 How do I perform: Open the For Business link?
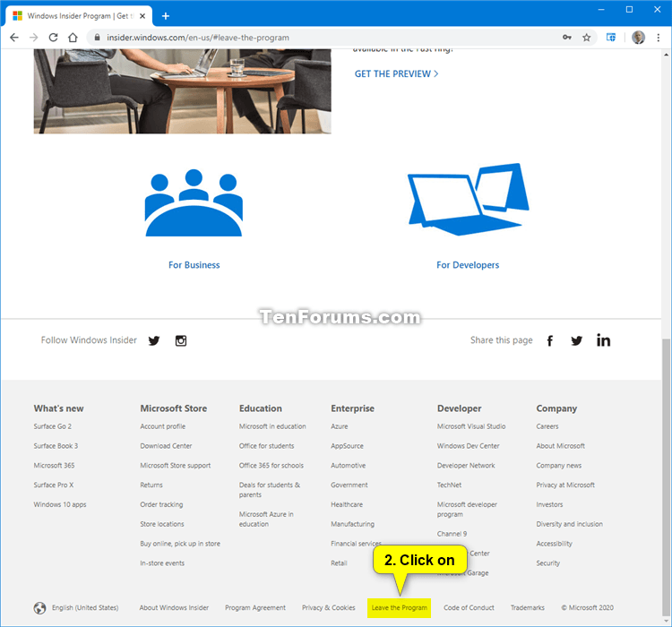coord(194,265)
